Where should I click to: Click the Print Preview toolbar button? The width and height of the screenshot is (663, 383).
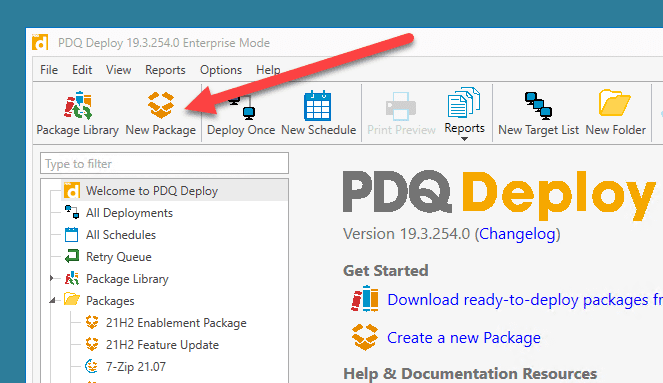[401, 113]
